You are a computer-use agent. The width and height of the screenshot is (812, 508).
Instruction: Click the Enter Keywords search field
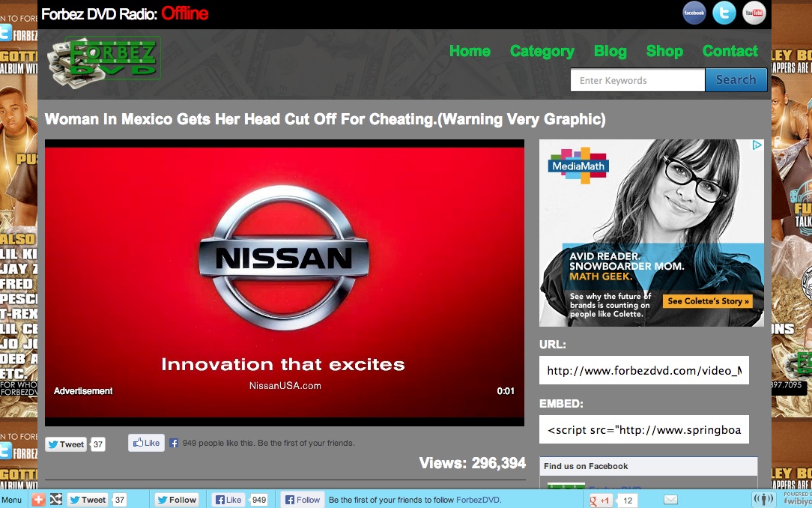(637, 80)
